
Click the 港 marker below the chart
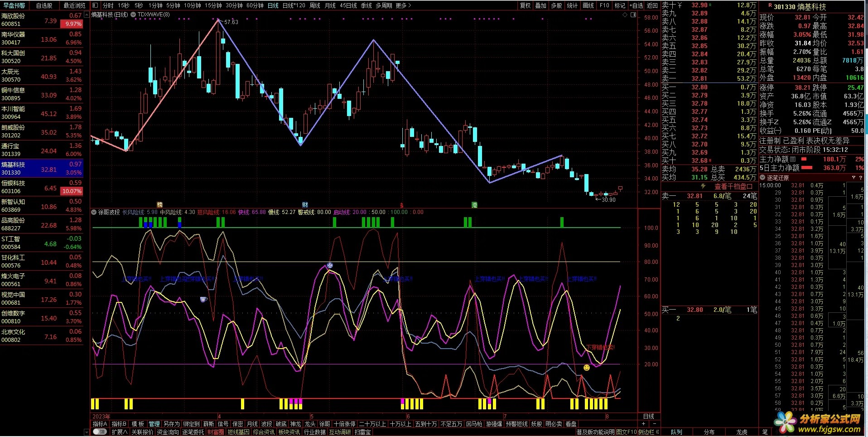click(474, 205)
